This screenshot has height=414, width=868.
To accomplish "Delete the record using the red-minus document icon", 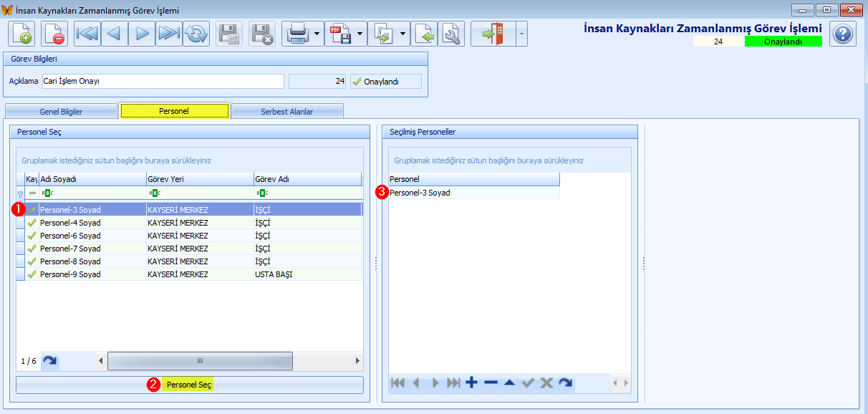I will coord(54,34).
